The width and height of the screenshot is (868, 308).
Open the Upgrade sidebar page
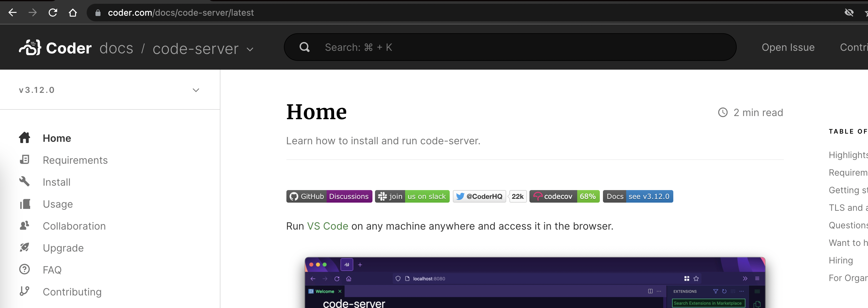click(63, 248)
